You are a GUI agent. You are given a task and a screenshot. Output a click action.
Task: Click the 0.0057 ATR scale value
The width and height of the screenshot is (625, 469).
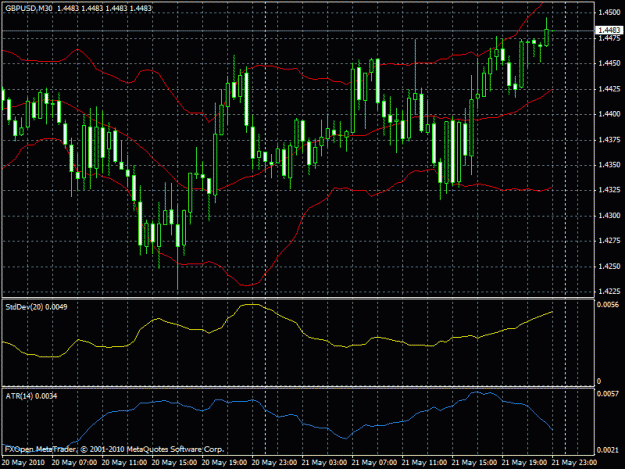(608, 394)
